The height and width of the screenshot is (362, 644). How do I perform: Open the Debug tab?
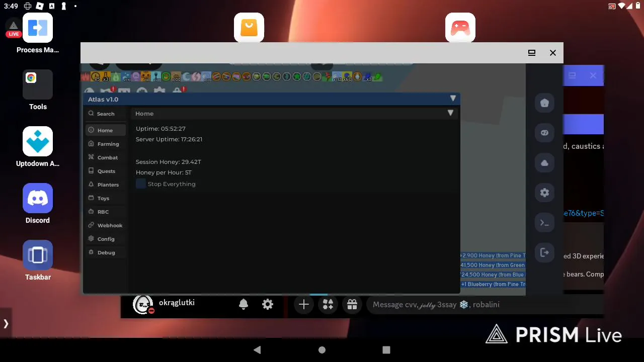tap(105, 252)
